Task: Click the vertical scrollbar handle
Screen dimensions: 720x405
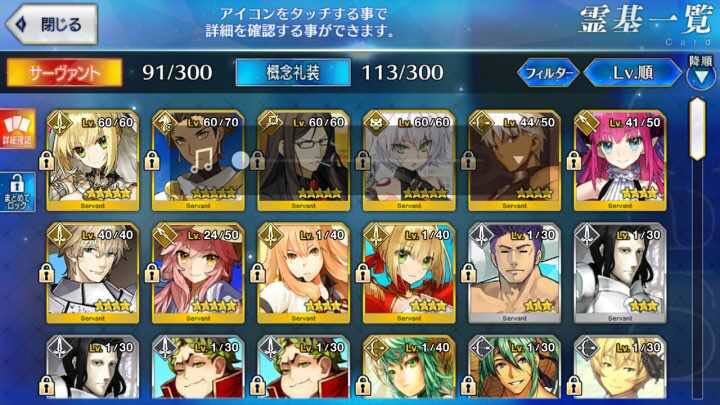Action: pyautogui.click(x=698, y=129)
